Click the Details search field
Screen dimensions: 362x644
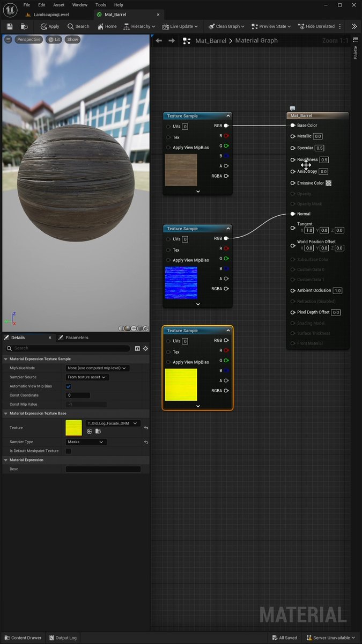tap(67, 348)
